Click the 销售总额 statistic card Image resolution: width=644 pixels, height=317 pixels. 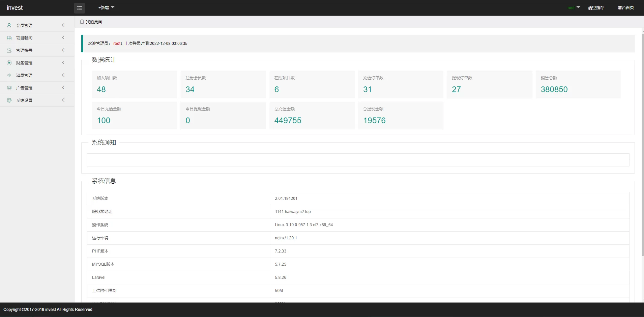pos(578,84)
